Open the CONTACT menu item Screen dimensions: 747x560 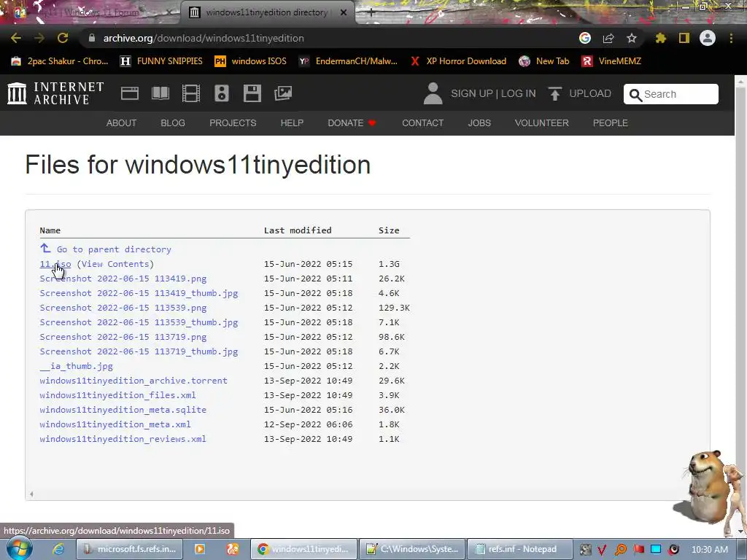422,122
